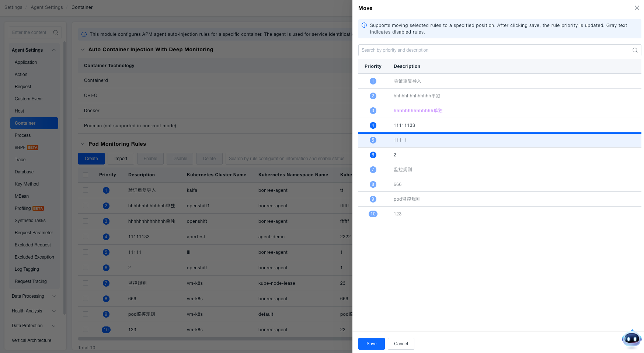Click the sidebar vertical scrollbar
Screen dimensions: 644x353
65,177
